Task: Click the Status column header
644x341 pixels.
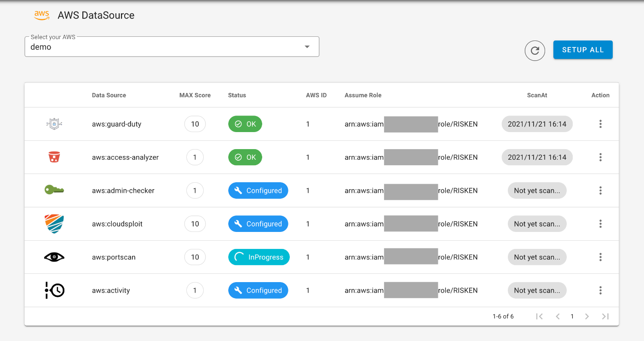Action: pyautogui.click(x=237, y=95)
